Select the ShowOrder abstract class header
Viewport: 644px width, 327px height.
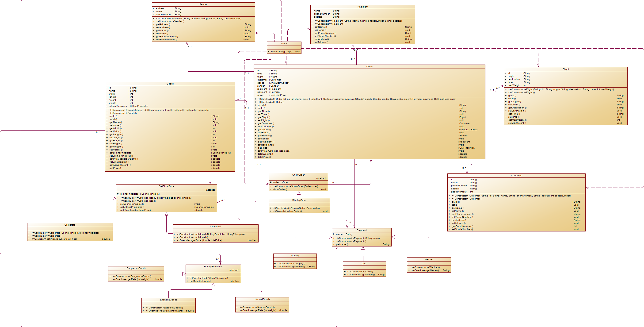click(298, 175)
